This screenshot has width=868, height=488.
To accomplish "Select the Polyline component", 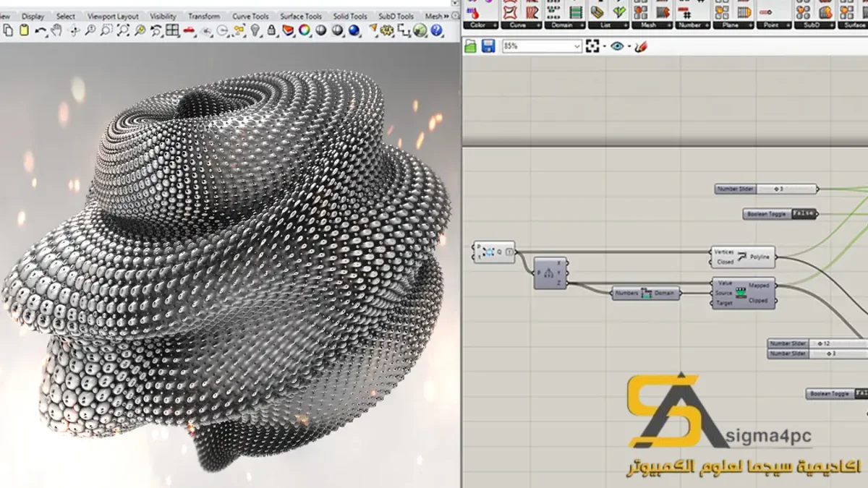I will [744, 257].
